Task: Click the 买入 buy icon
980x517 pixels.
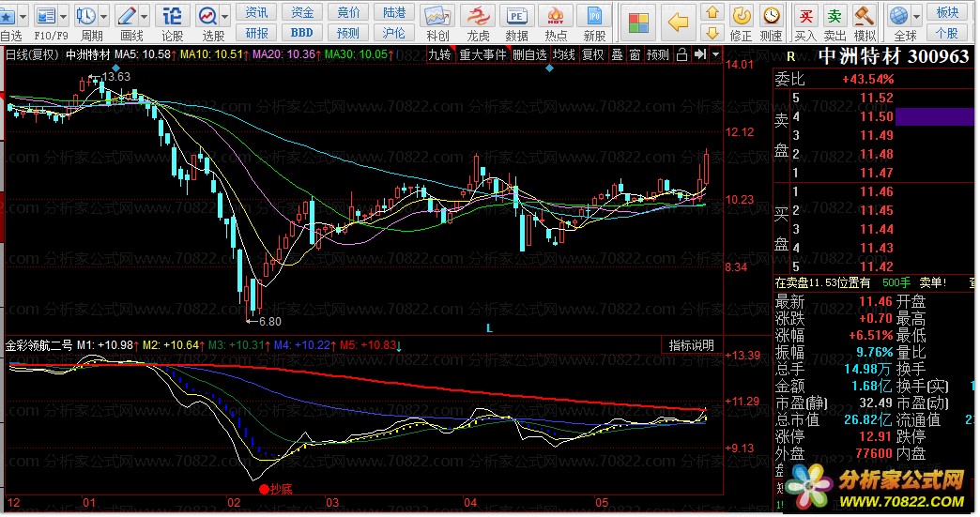Action: (x=805, y=16)
